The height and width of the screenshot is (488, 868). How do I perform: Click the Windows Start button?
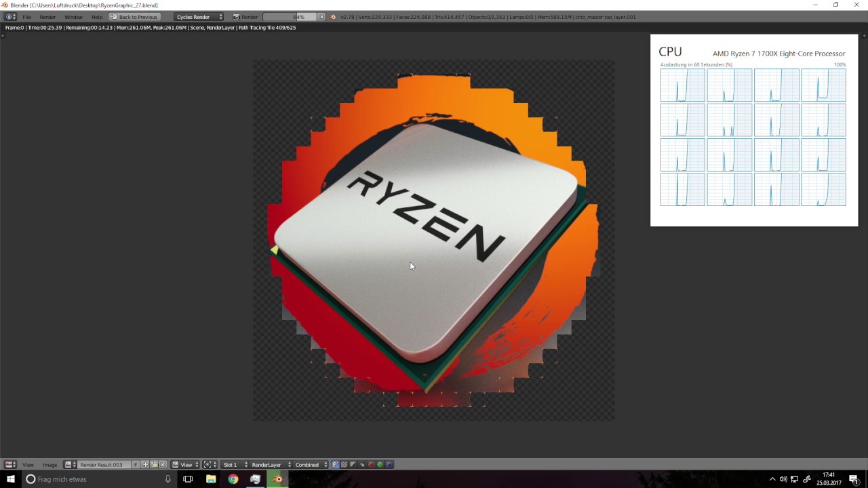pos(11,479)
